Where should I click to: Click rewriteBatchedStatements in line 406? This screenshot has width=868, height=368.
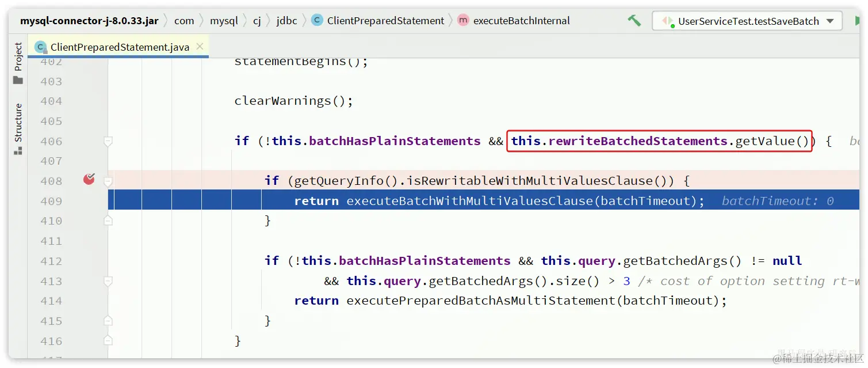[638, 141]
